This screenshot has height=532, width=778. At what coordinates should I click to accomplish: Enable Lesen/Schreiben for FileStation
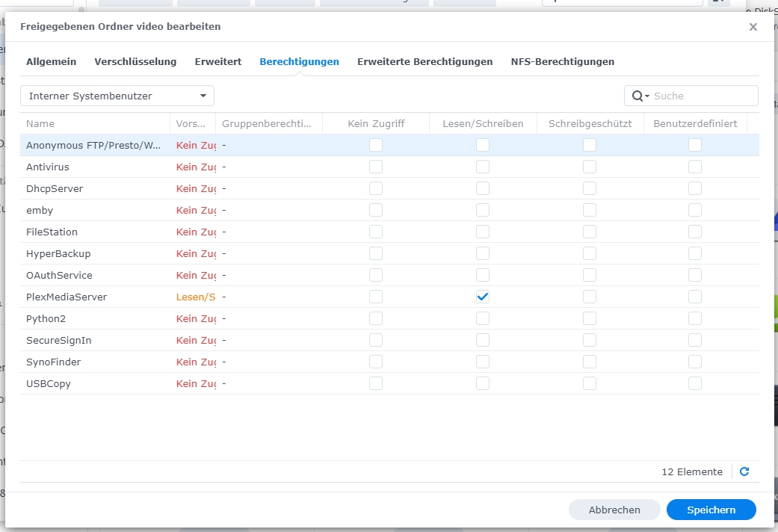[483, 232]
